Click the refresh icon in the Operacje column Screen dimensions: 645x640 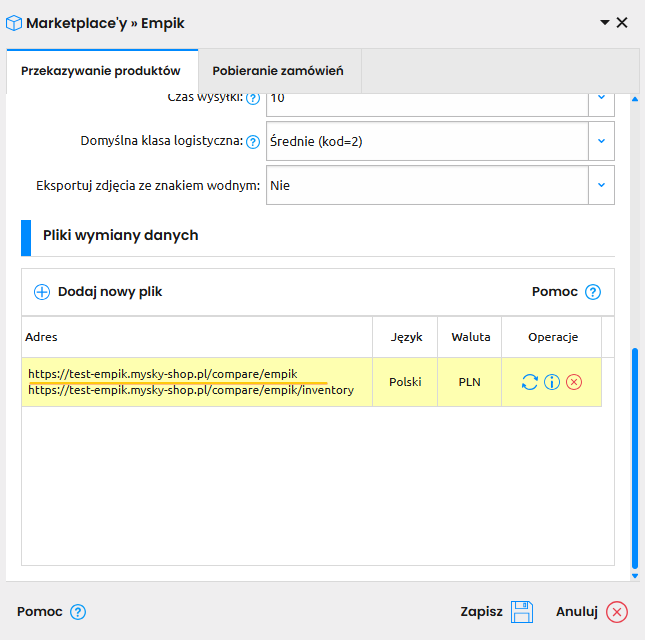point(530,382)
